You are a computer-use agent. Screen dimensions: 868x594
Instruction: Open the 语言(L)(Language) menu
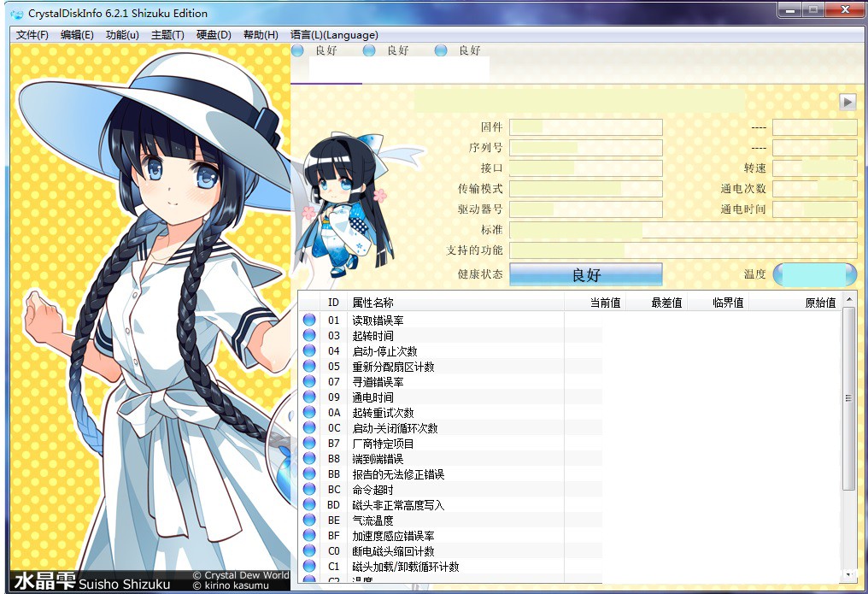pyautogui.click(x=334, y=35)
